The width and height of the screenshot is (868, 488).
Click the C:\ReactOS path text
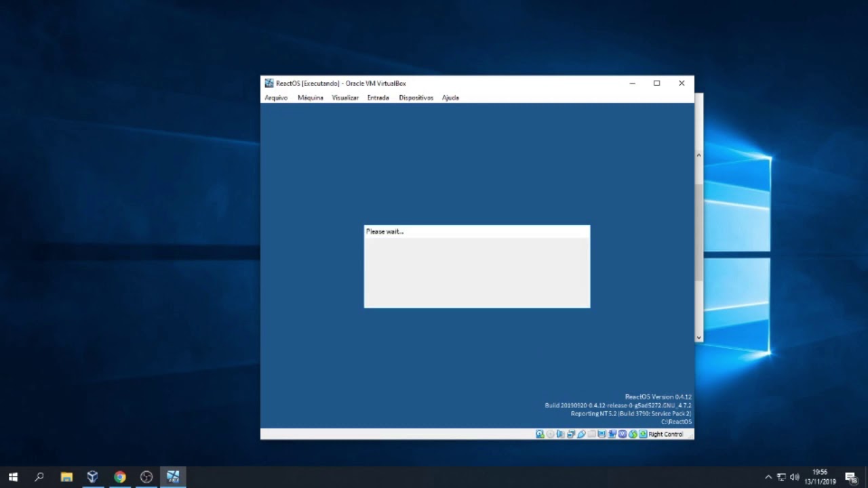tap(676, 422)
